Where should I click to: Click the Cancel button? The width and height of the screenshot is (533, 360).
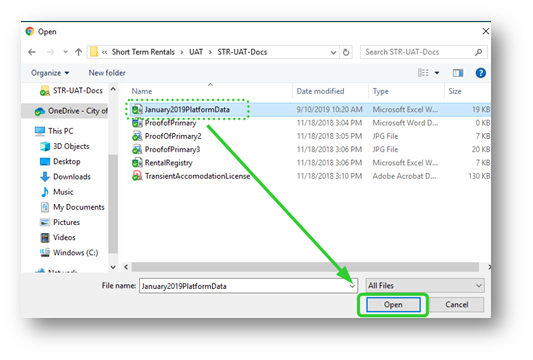click(457, 305)
